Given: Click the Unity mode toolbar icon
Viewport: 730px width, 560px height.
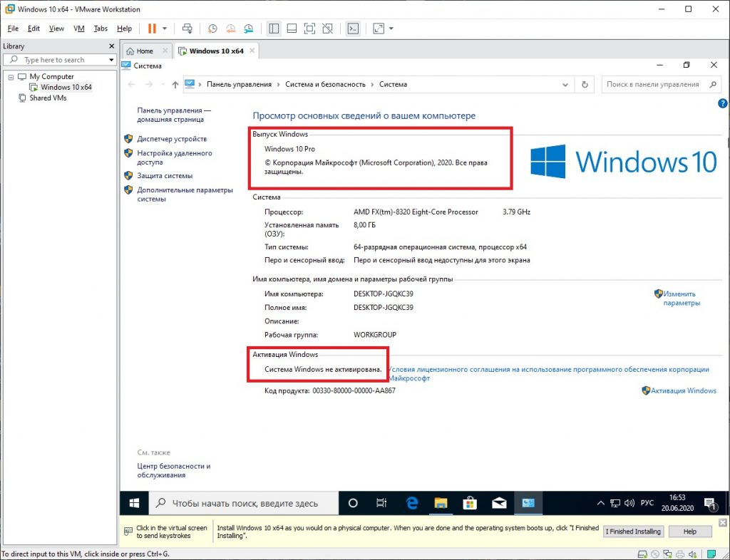Looking at the screenshot, I should pos(328,28).
